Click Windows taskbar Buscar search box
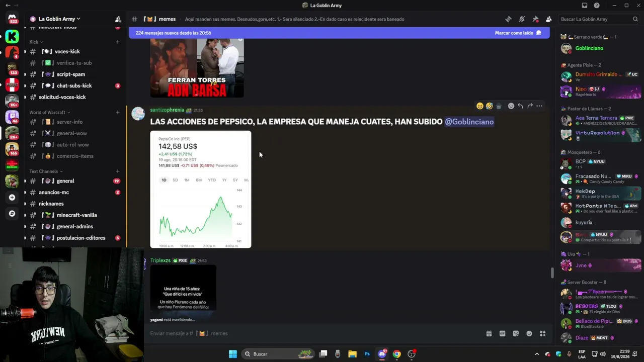Image resolution: width=644 pixels, height=362 pixels. pos(278,354)
